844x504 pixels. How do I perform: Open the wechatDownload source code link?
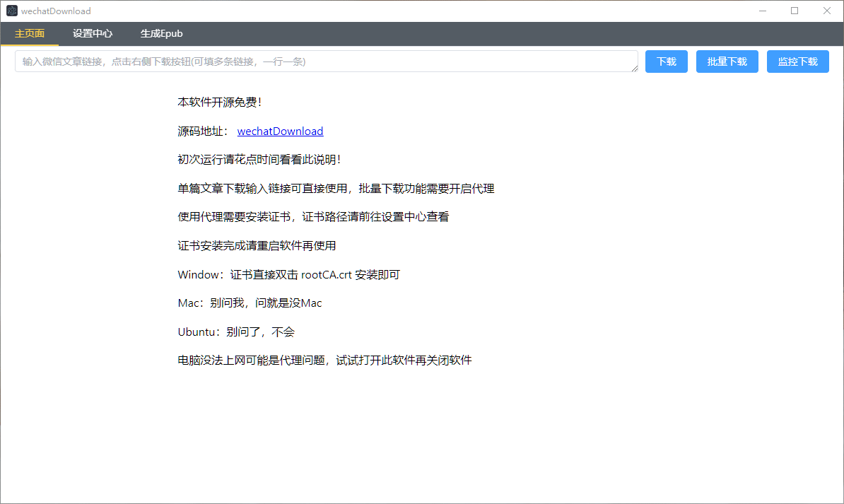point(280,131)
